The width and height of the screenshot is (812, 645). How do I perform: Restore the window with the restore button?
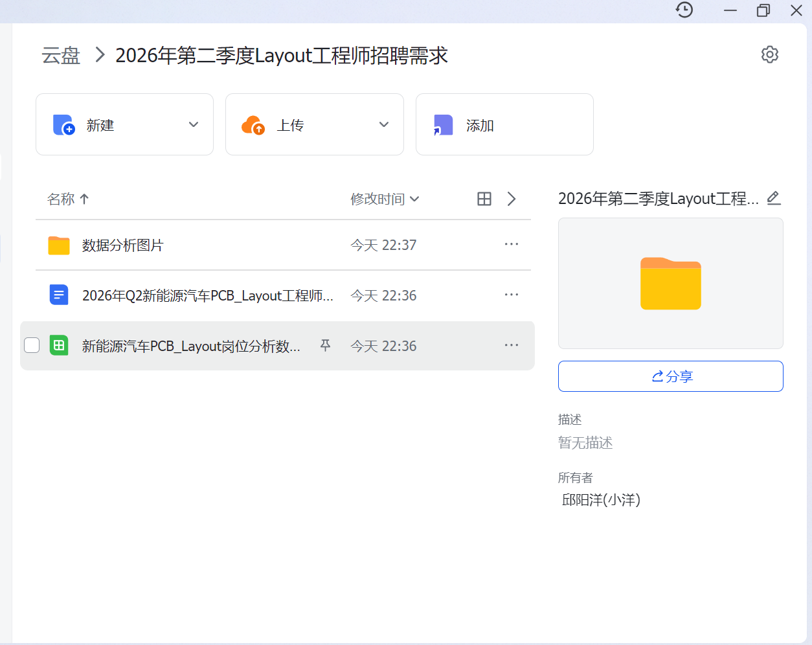(763, 10)
